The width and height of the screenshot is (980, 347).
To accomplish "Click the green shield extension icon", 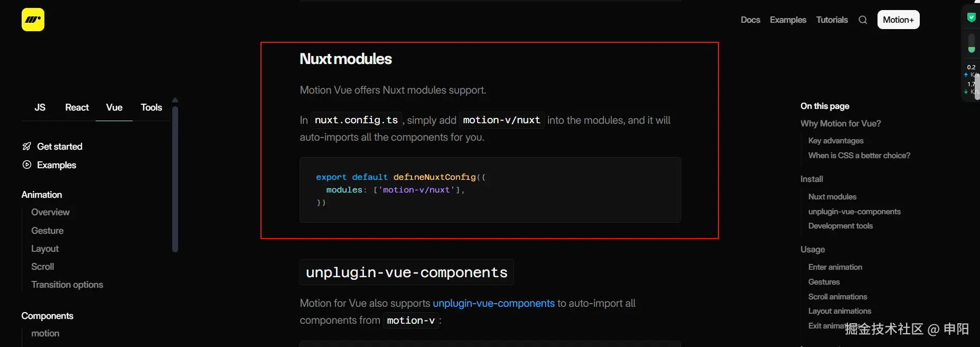I will pyautogui.click(x=971, y=17).
